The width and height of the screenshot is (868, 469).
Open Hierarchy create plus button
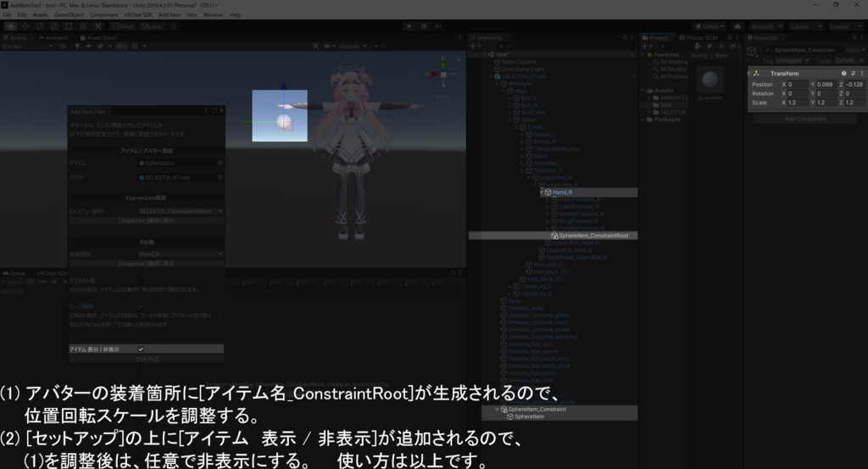pyautogui.click(x=474, y=47)
